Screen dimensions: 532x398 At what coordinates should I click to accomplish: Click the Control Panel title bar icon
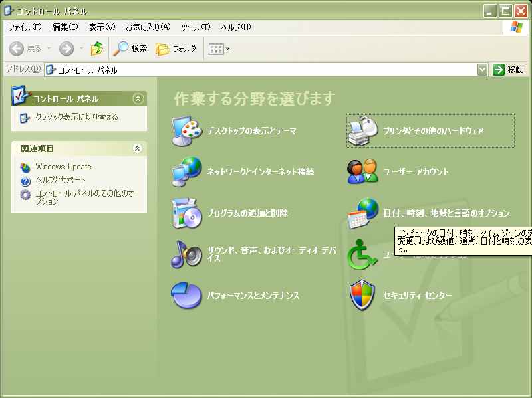pyautogui.click(x=8, y=11)
